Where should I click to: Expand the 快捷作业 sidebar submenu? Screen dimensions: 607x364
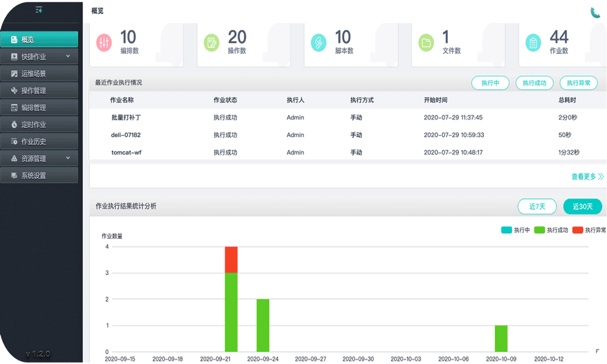tap(68, 57)
